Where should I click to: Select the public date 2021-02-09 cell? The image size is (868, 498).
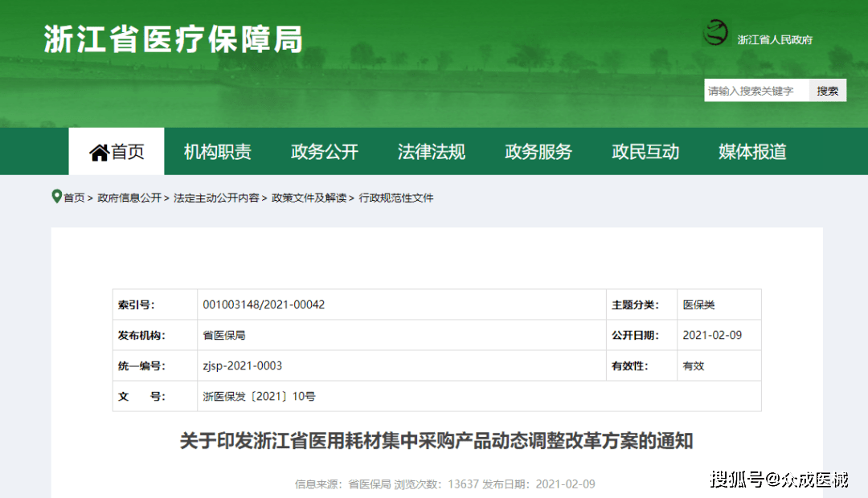point(719,335)
